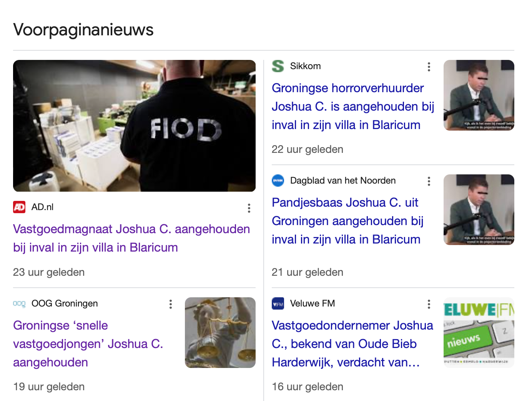Open headline 'Vastgoedmagnaat Joshua C. aangehouden'
532x401 pixels.
pos(131,238)
